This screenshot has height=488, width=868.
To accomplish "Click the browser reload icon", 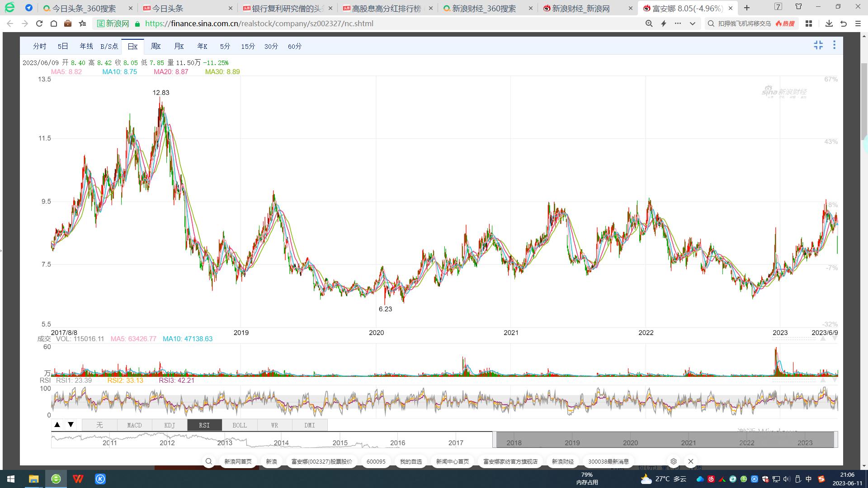I will coord(39,23).
